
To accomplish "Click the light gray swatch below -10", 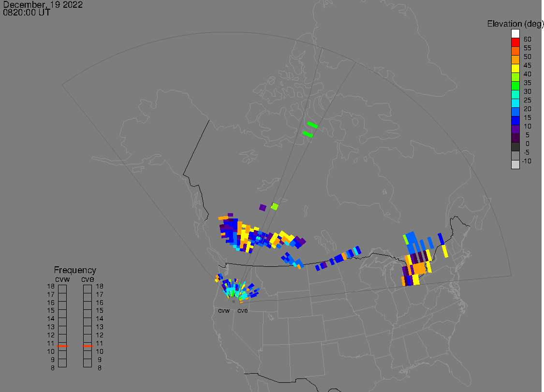I will pyautogui.click(x=515, y=164).
